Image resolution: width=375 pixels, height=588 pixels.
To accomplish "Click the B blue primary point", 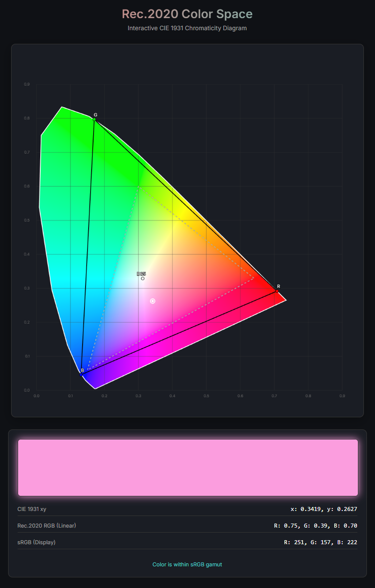I will click(81, 375).
